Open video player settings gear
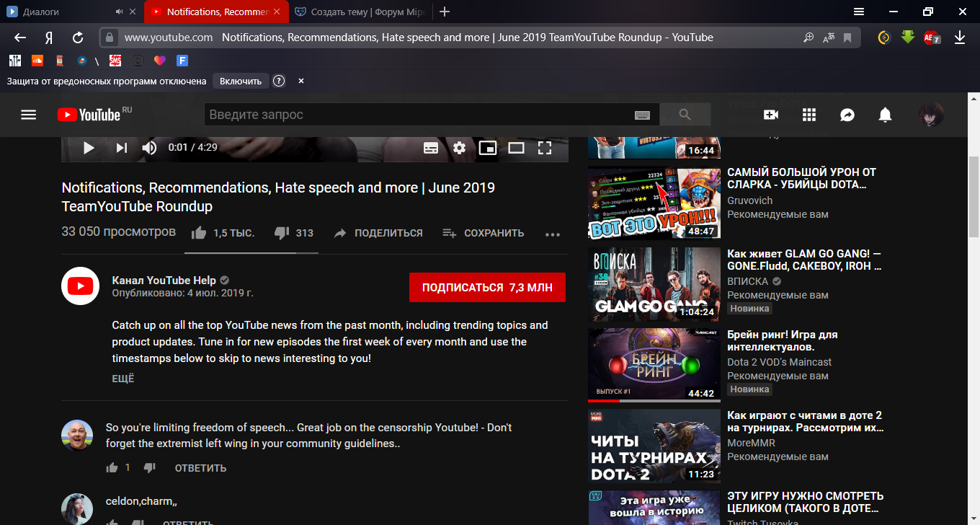 point(459,148)
